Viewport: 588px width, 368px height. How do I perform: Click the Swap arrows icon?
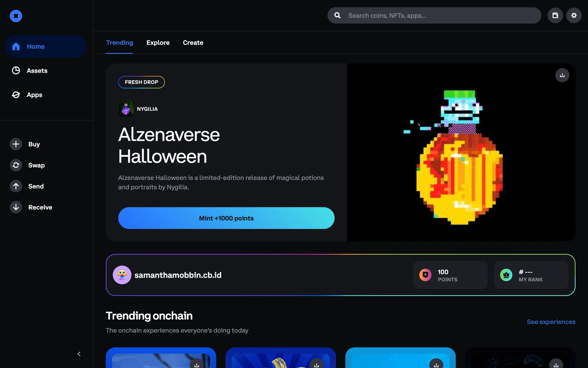(16, 165)
